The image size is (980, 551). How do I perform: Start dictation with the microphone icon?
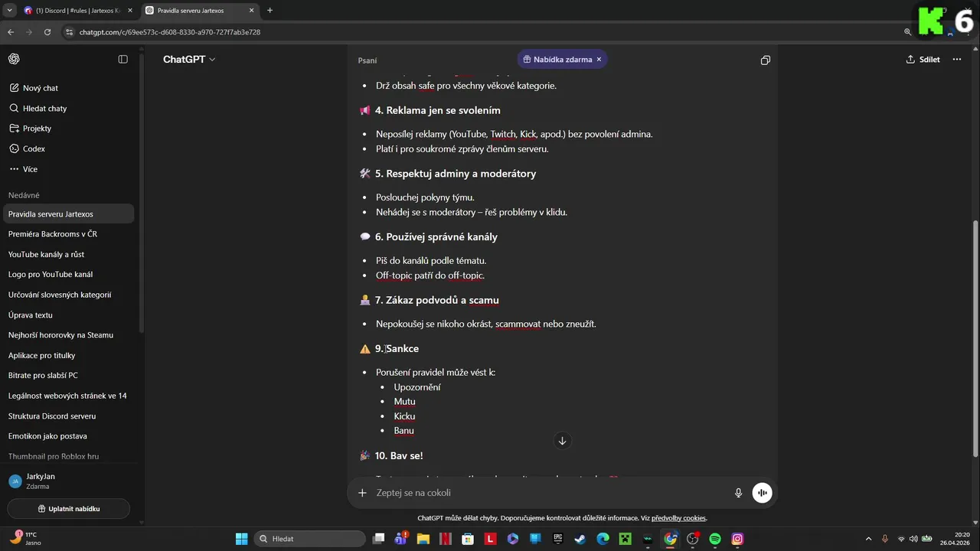[738, 493]
